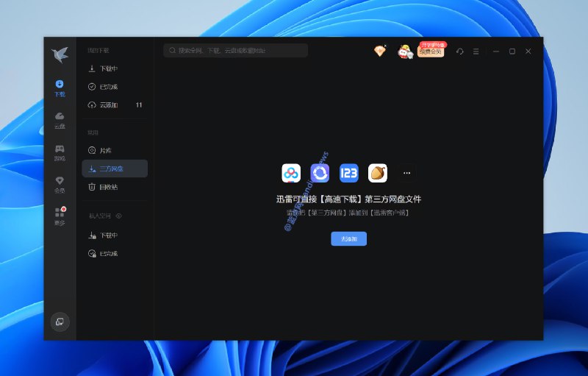The height and width of the screenshot is (376, 588).
Task: Click the Baidu Netdisk icon
Action: [291, 173]
